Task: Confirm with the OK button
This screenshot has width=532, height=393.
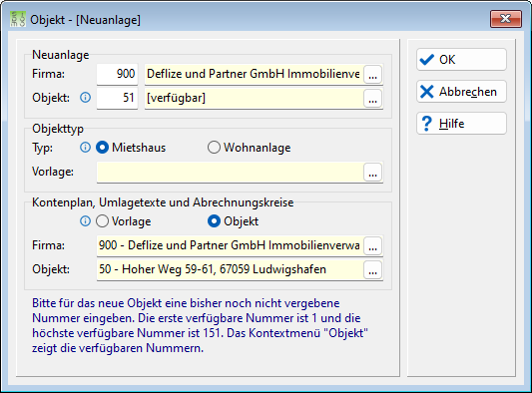Action: point(461,59)
